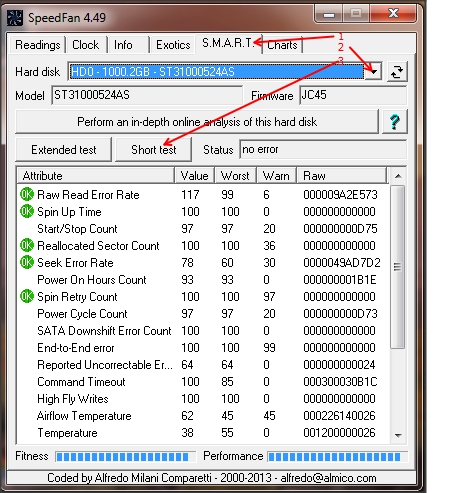Image resolution: width=468 pixels, height=493 pixels.
Task: Sort by the Worst column header
Action: tap(235, 176)
